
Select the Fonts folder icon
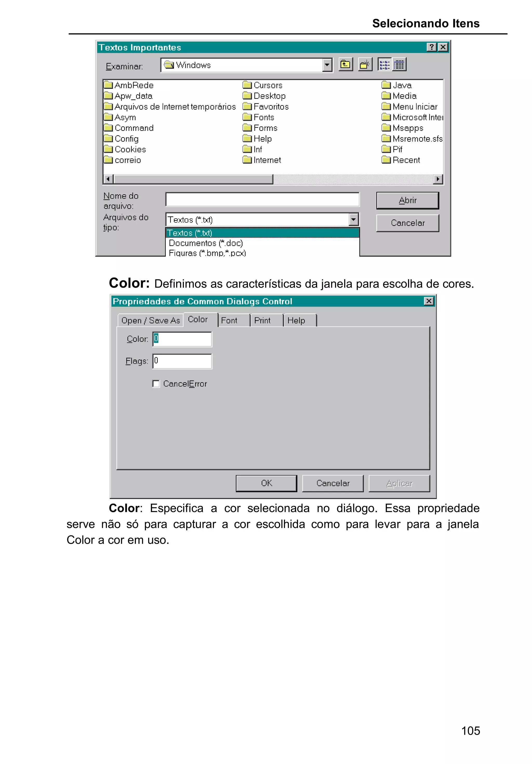[x=247, y=117]
